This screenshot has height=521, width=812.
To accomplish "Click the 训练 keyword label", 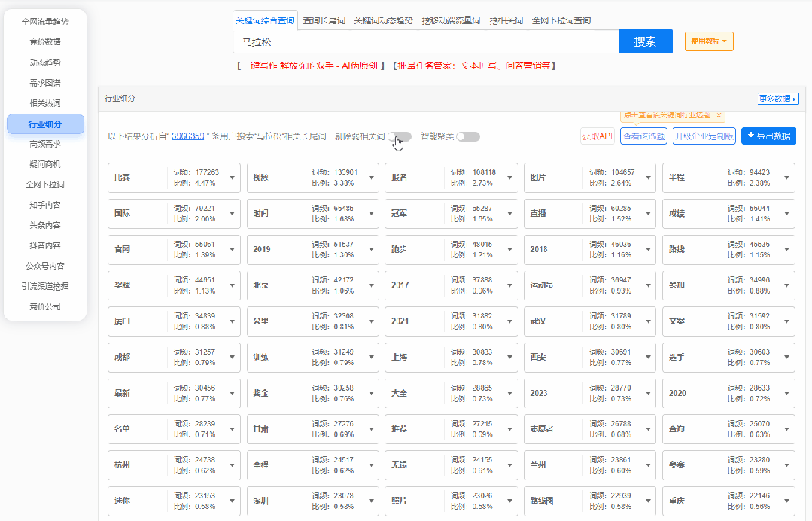I will click(x=261, y=358).
